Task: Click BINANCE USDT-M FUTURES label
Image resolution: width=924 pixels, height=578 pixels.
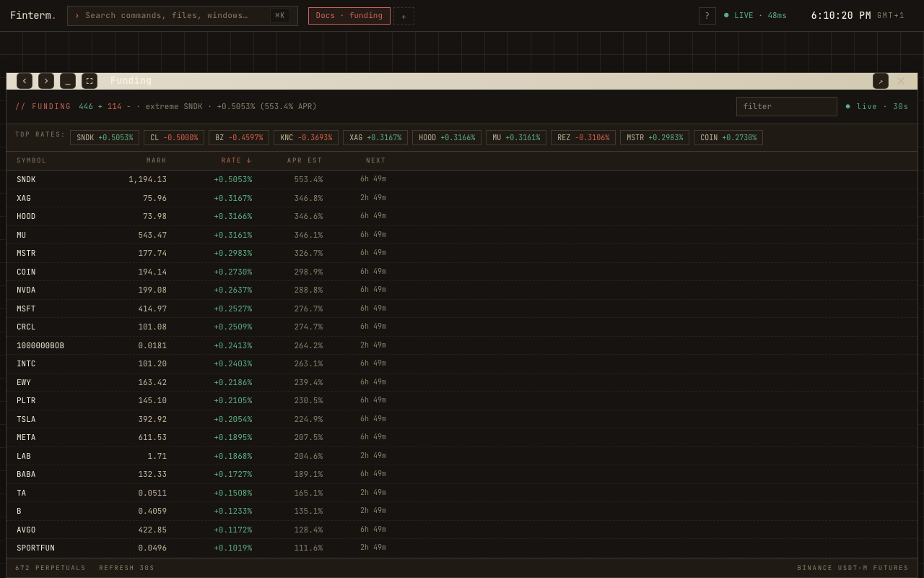Action: (853, 569)
